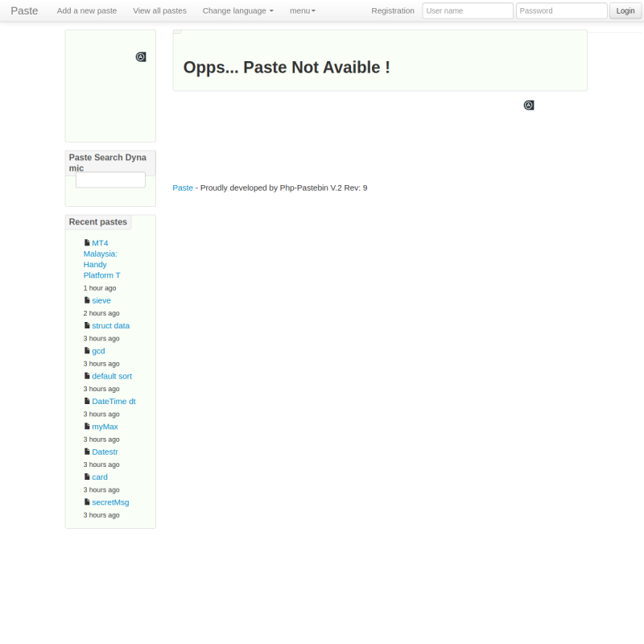This screenshot has width=644, height=644.
Task: Open the DateTime dt paste
Action: tap(114, 401)
